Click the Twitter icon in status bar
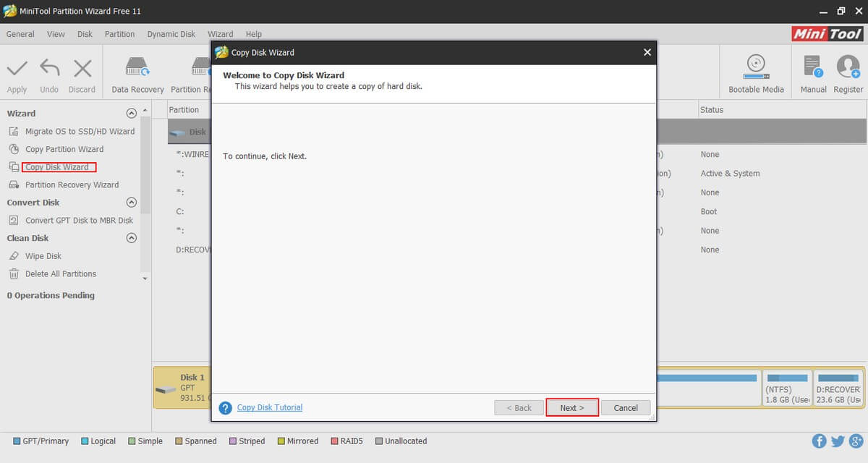This screenshot has width=868, height=463. point(838,441)
